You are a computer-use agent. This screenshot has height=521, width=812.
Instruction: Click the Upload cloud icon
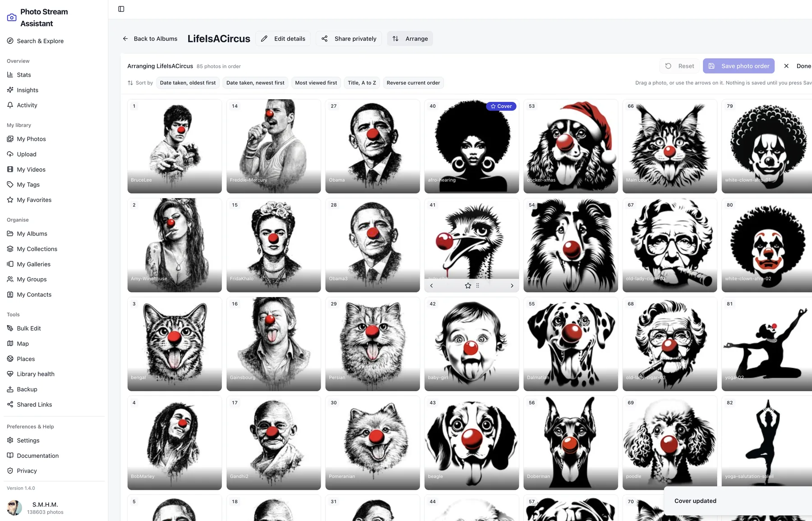coord(10,154)
